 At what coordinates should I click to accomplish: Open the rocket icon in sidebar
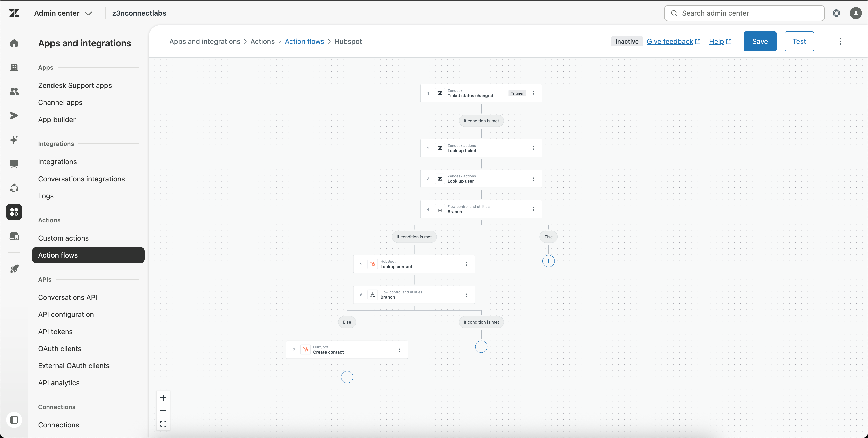pos(14,268)
